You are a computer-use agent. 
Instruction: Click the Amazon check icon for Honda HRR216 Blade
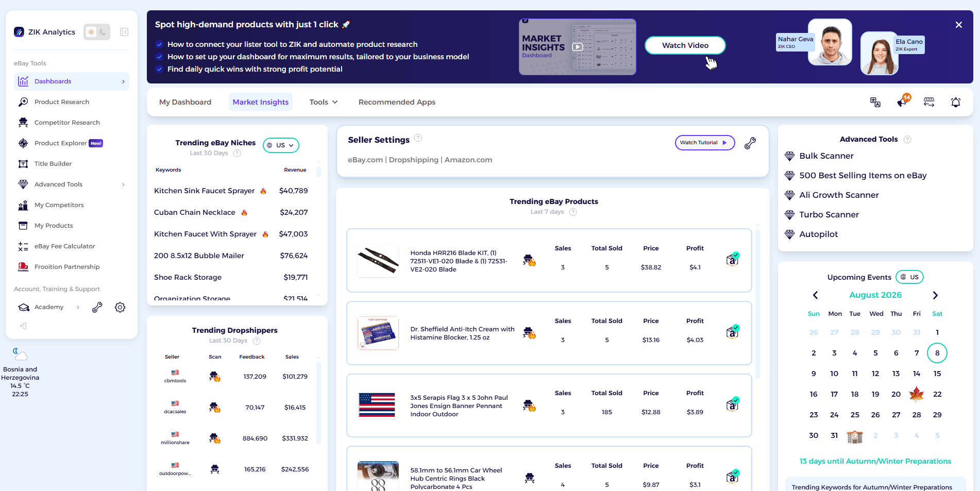(x=733, y=259)
